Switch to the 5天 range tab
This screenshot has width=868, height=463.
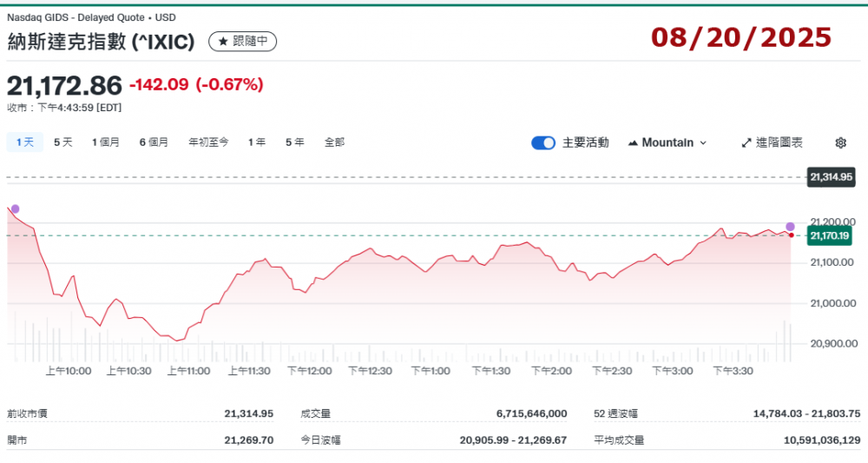click(63, 142)
